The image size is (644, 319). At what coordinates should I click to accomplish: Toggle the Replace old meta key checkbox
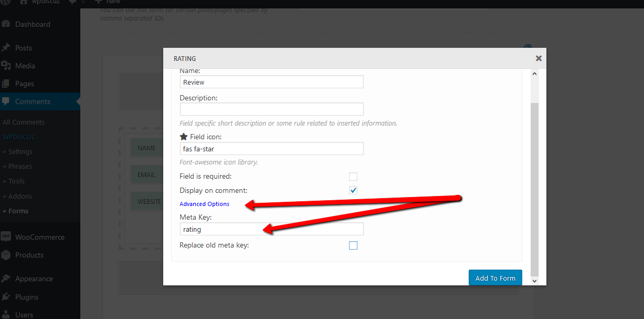[353, 245]
